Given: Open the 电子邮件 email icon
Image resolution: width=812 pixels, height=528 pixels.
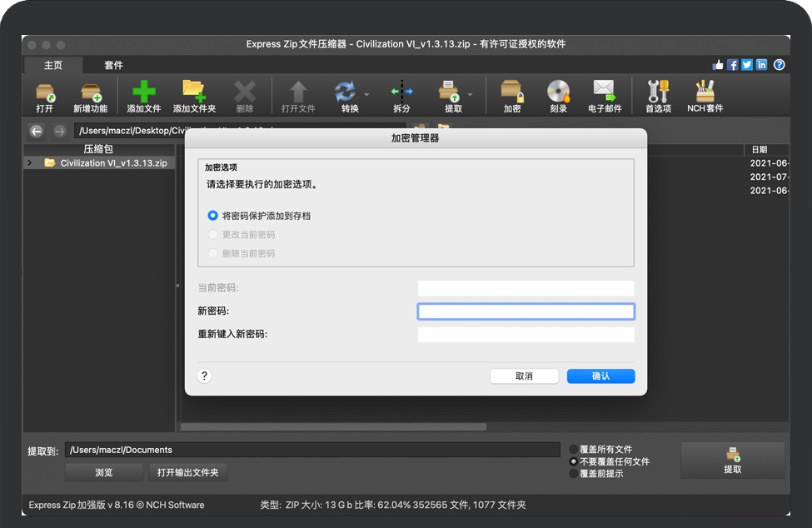Looking at the screenshot, I should tap(605, 94).
